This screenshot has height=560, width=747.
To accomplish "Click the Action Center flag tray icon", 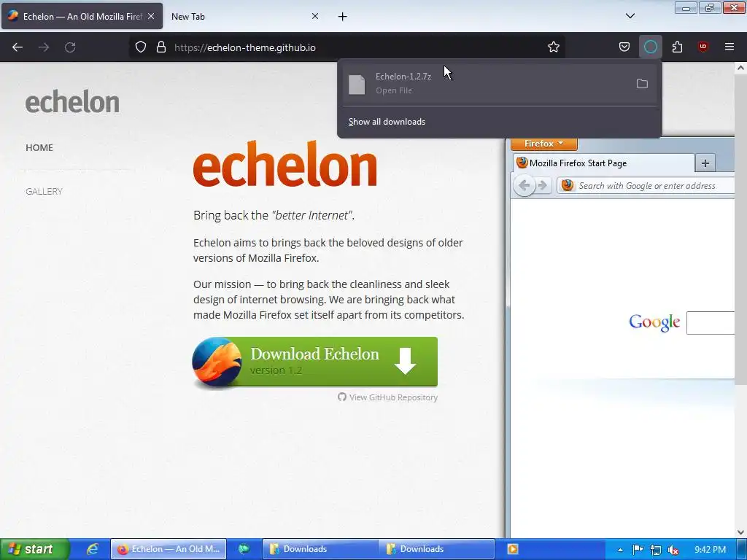I will click(638, 550).
